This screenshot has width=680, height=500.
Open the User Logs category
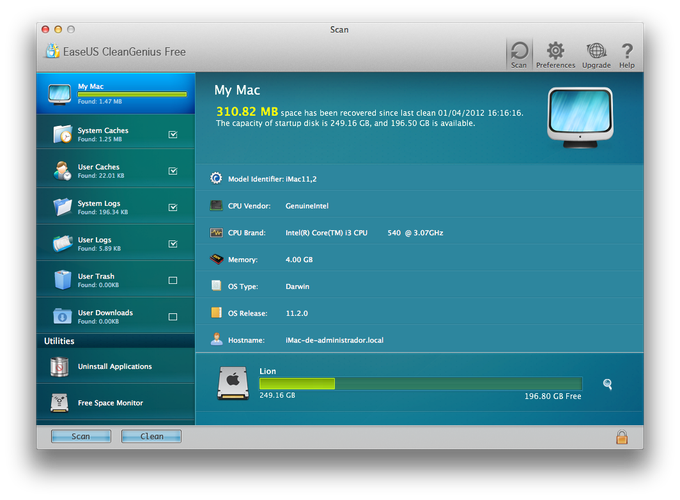(x=116, y=243)
